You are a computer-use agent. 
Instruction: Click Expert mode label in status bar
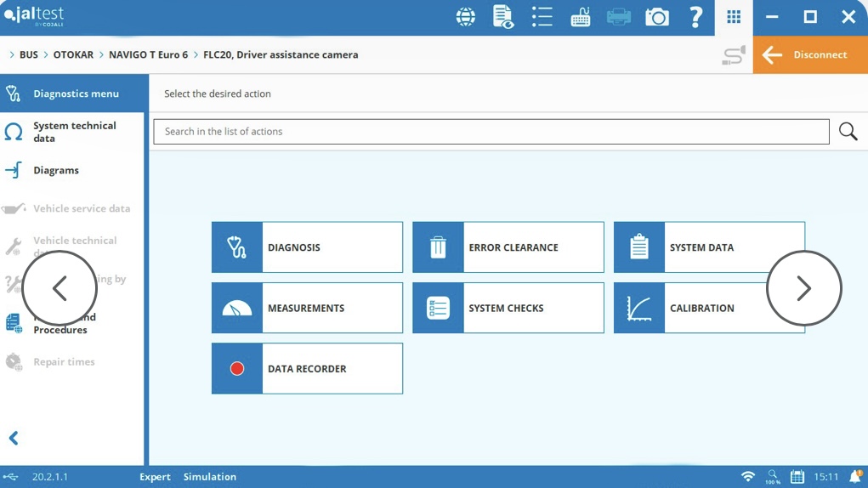pos(155,477)
